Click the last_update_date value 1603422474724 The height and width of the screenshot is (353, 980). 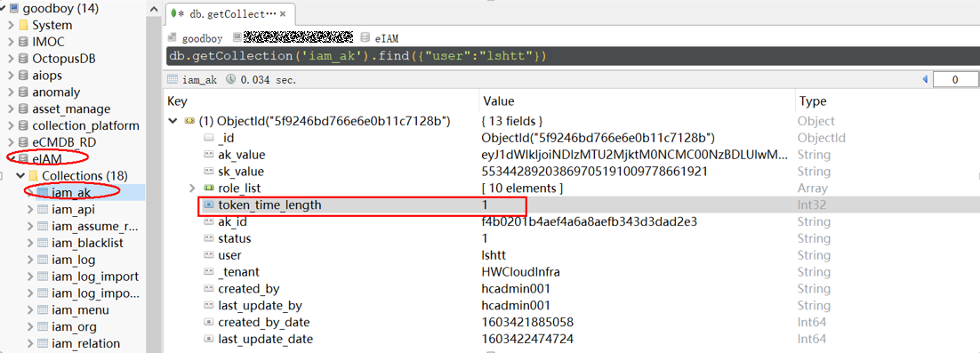pyautogui.click(x=527, y=340)
